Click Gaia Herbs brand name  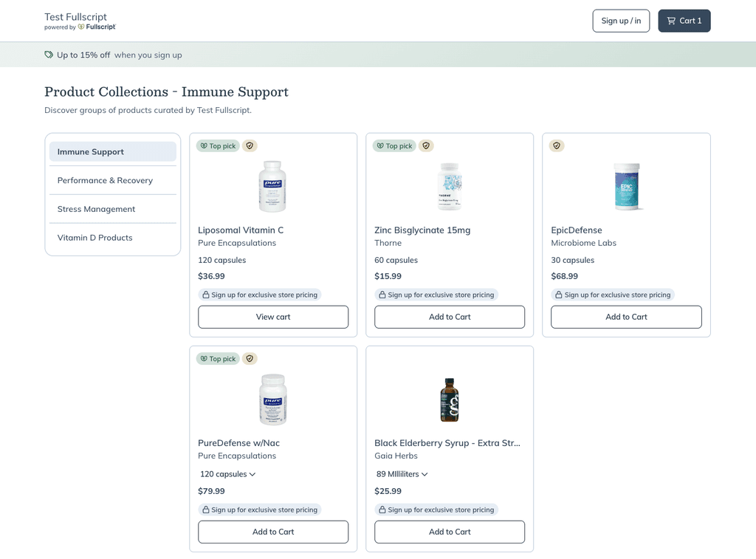(x=396, y=456)
